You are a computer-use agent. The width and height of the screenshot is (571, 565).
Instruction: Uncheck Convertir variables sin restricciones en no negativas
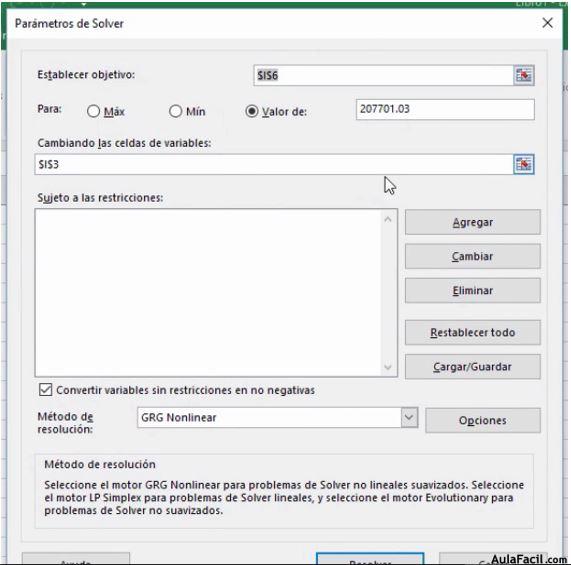coord(46,390)
